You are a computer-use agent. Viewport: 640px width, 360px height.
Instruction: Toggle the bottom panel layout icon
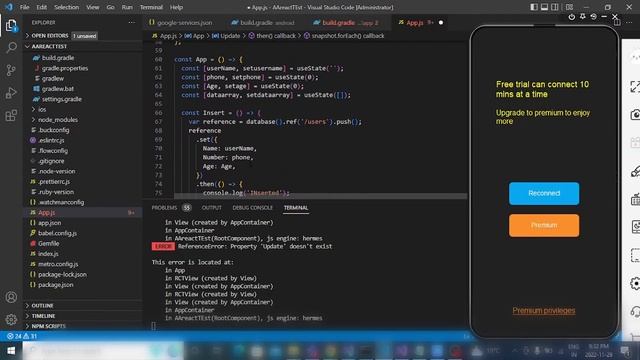tap(544, 7)
